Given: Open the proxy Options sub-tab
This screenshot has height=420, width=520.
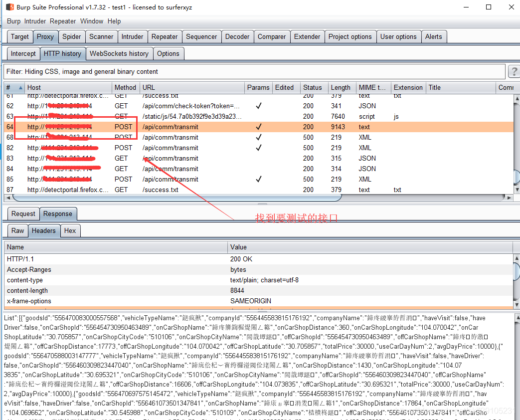Looking at the screenshot, I should (x=168, y=53).
